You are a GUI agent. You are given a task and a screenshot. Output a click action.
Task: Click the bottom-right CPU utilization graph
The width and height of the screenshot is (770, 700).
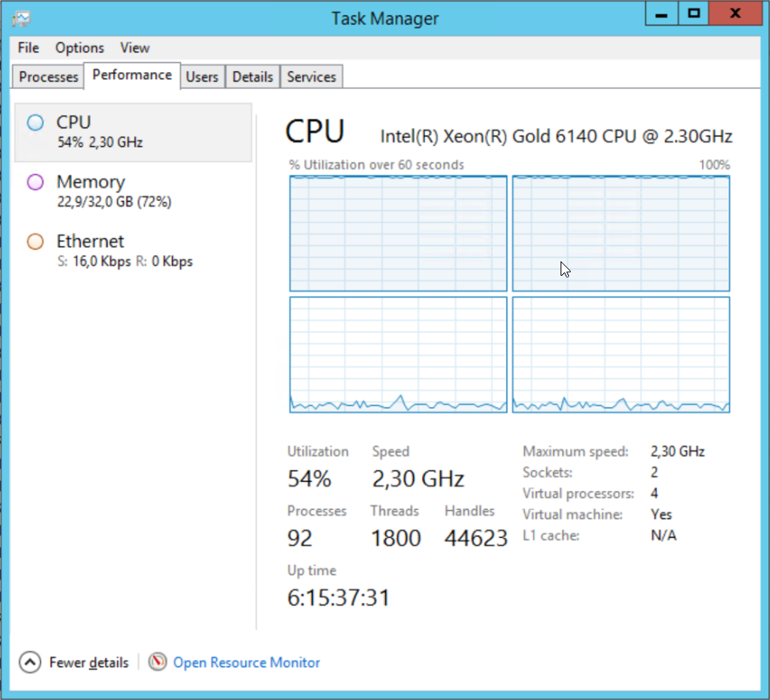click(x=622, y=355)
